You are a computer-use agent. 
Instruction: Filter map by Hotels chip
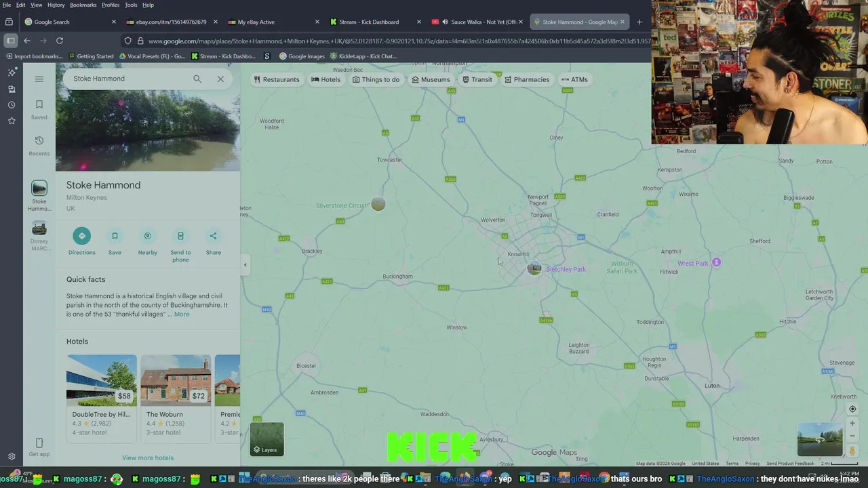pos(325,79)
